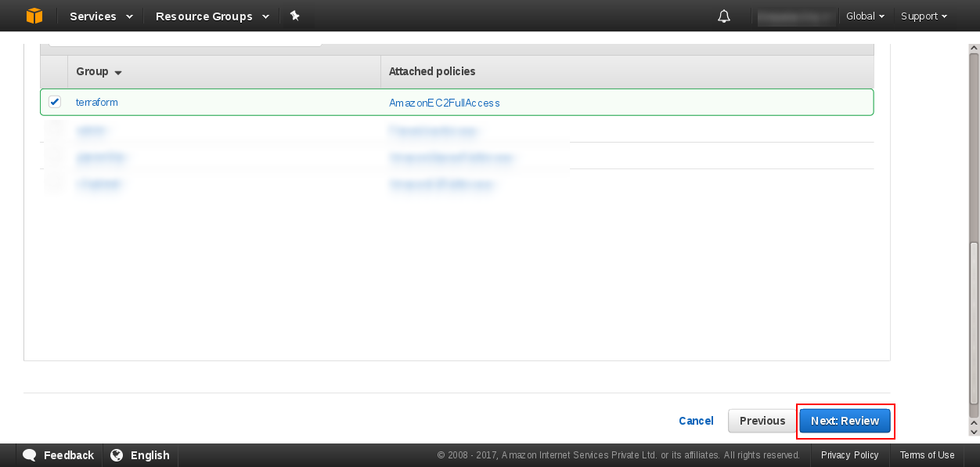Open the Terms of Use link

point(927,455)
